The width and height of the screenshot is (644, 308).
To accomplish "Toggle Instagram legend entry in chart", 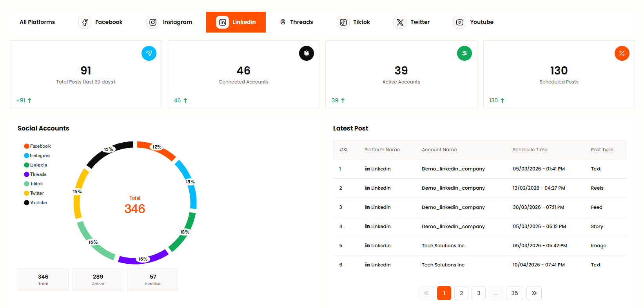I will point(37,156).
